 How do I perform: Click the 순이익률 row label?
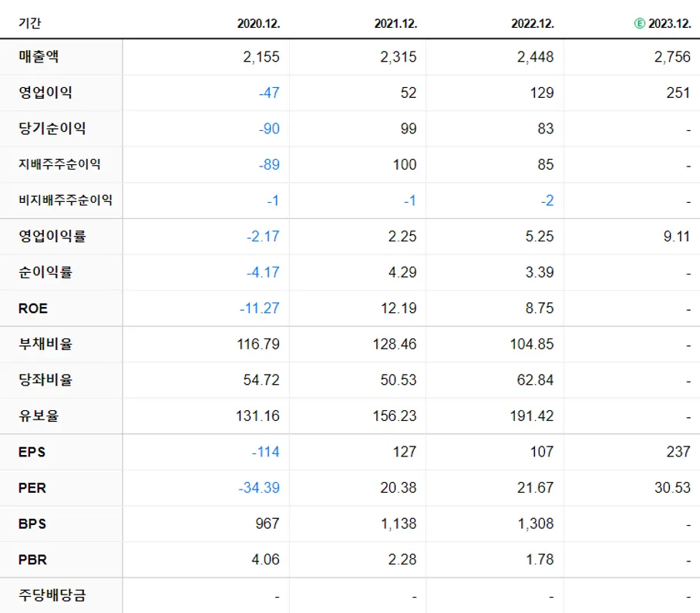click(45, 272)
